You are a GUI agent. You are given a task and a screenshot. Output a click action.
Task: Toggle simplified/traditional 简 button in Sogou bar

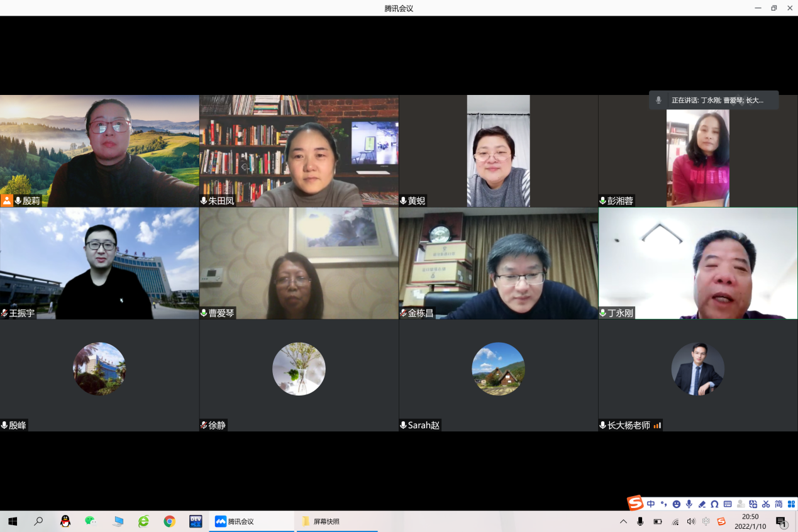(779, 504)
